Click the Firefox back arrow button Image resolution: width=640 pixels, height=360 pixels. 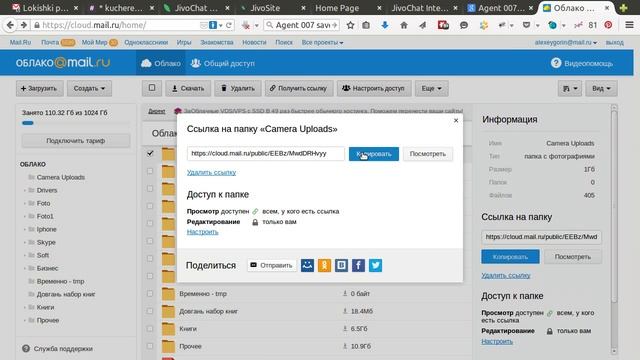10,25
